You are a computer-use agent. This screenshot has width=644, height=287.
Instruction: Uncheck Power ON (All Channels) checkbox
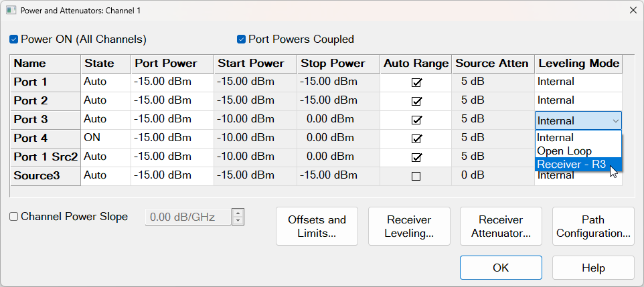(14, 39)
